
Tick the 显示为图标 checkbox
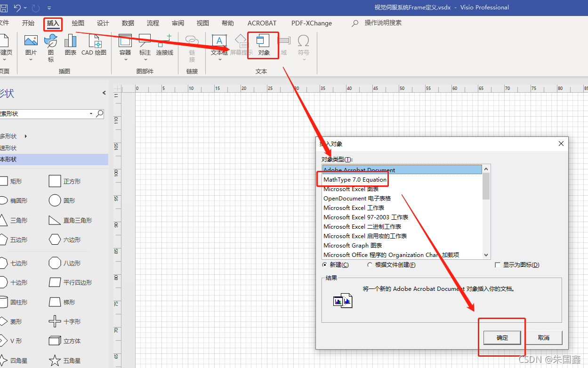coord(498,265)
